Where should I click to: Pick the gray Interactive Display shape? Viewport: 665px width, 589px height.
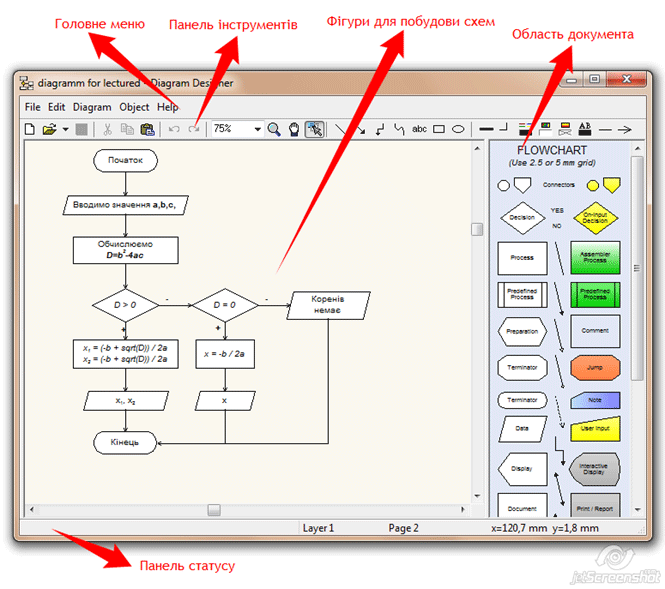pyautogui.click(x=594, y=469)
